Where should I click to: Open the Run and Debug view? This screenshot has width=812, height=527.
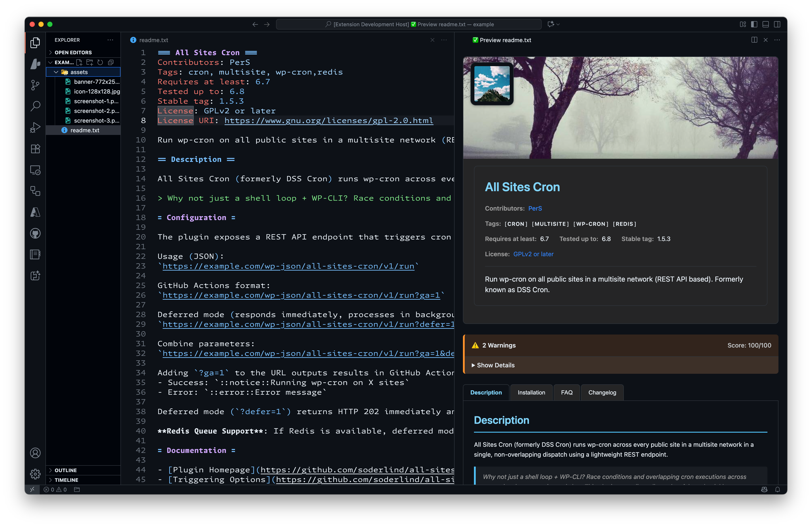click(35, 127)
